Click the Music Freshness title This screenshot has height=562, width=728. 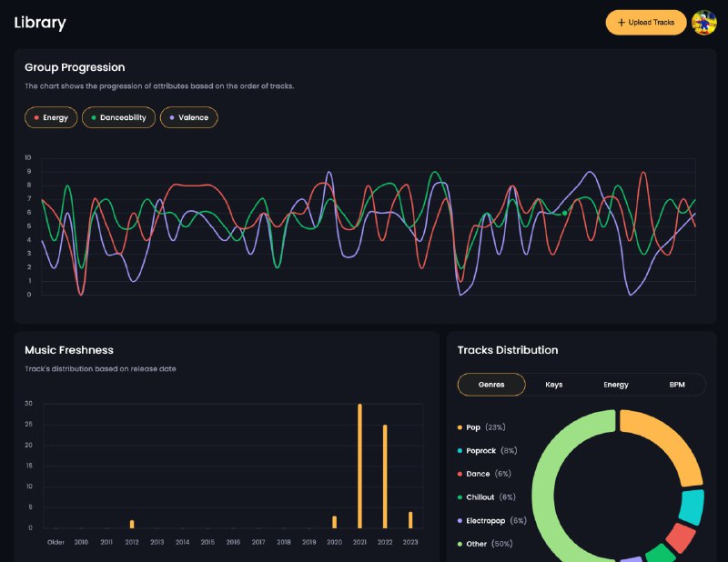[x=69, y=350]
